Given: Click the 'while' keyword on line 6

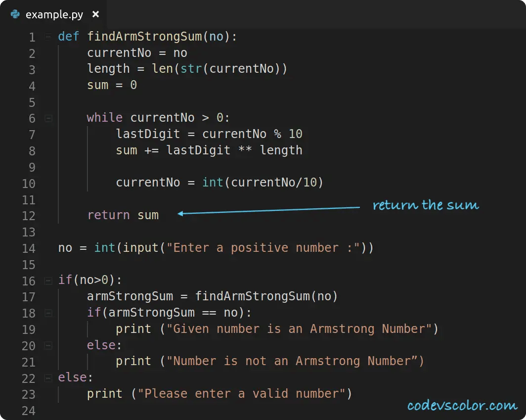Looking at the screenshot, I should (x=105, y=118).
